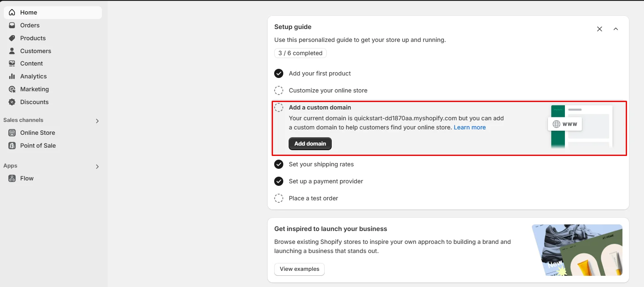This screenshot has width=644, height=287.
Task: Click the Products tag icon
Action: tap(12, 38)
